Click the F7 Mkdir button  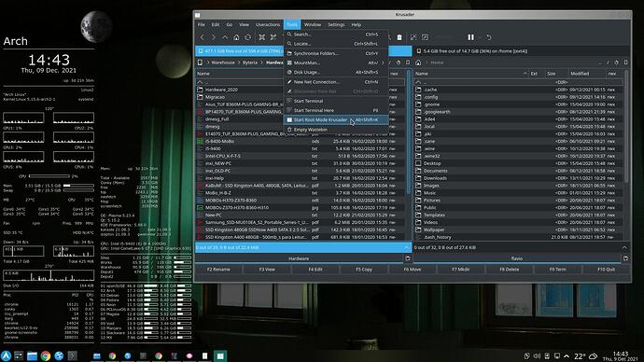pyautogui.click(x=461, y=270)
